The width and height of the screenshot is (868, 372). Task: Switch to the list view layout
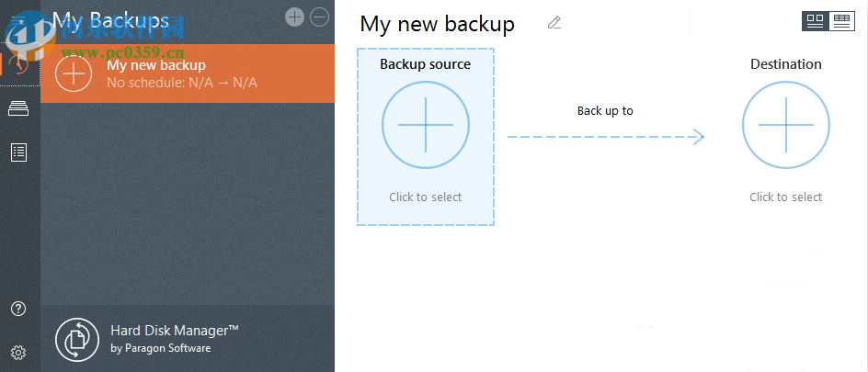pos(841,21)
